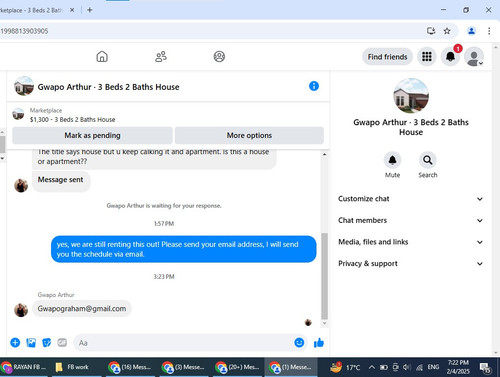Click chat scrollbar up arrow

[x=324, y=154]
